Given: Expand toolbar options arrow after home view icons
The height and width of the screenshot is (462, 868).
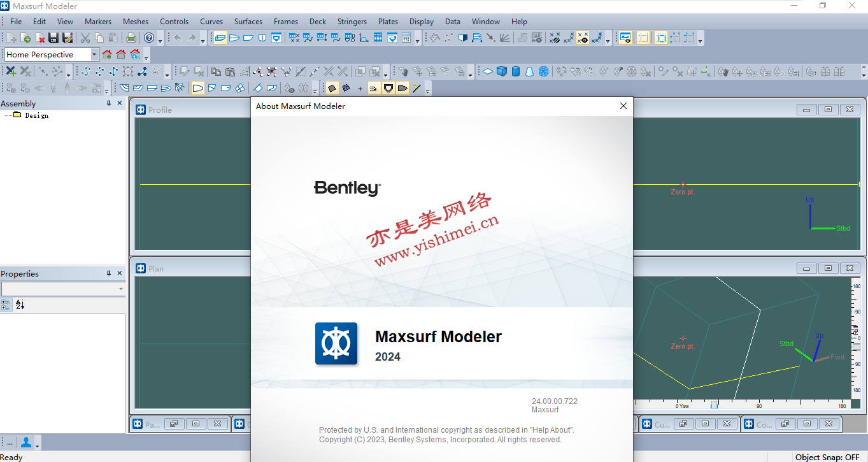Looking at the screenshot, I should (x=146, y=55).
